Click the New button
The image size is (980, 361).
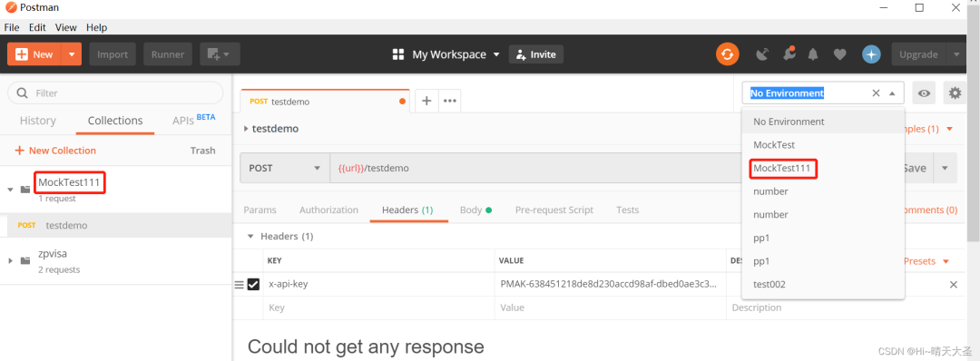click(34, 54)
